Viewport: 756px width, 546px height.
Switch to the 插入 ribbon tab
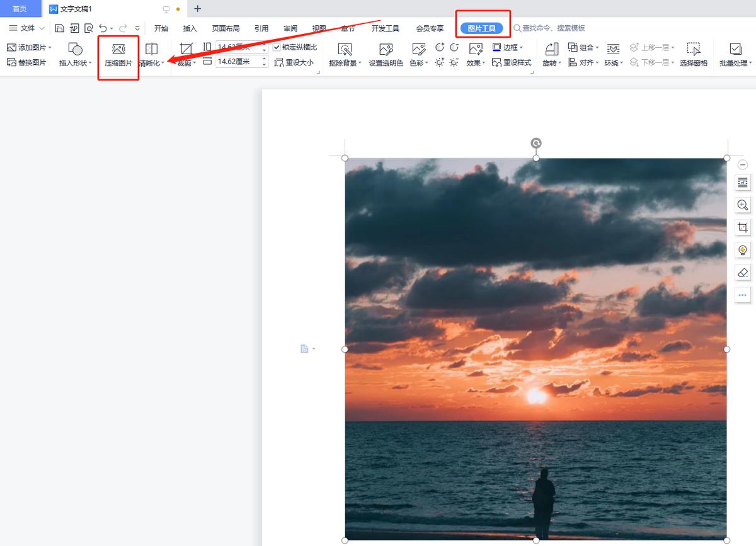190,28
